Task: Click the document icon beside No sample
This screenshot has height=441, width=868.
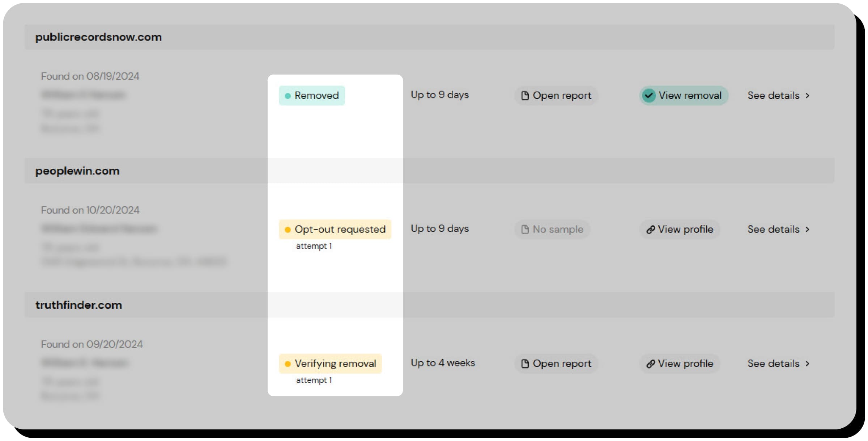Action: [x=525, y=230]
